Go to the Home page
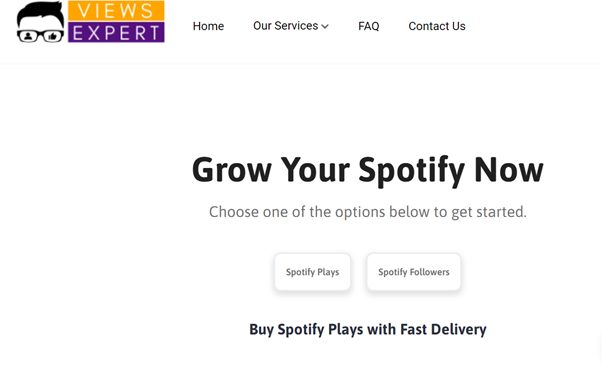This screenshot has height=367, width=602. coord(208,26)
